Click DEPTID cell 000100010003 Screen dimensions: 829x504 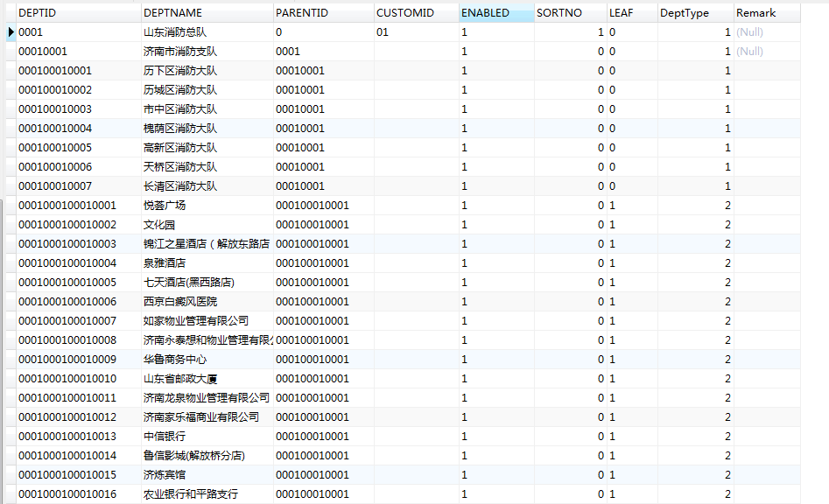[x=78, y=109]
